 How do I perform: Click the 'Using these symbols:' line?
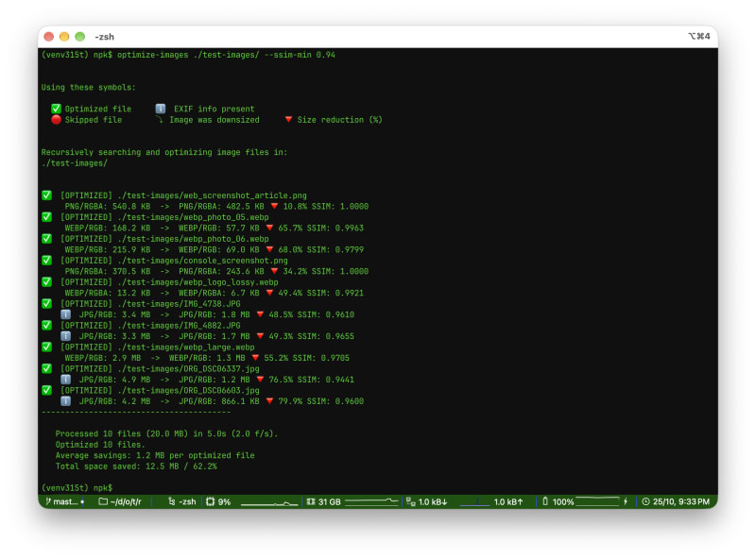click(x=88, y=87)
